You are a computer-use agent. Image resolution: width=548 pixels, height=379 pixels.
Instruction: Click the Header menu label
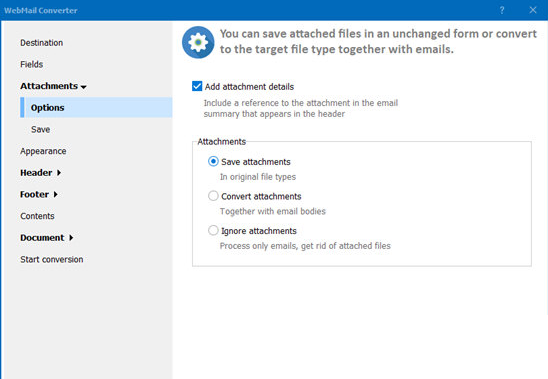click(x=36, y=173)
